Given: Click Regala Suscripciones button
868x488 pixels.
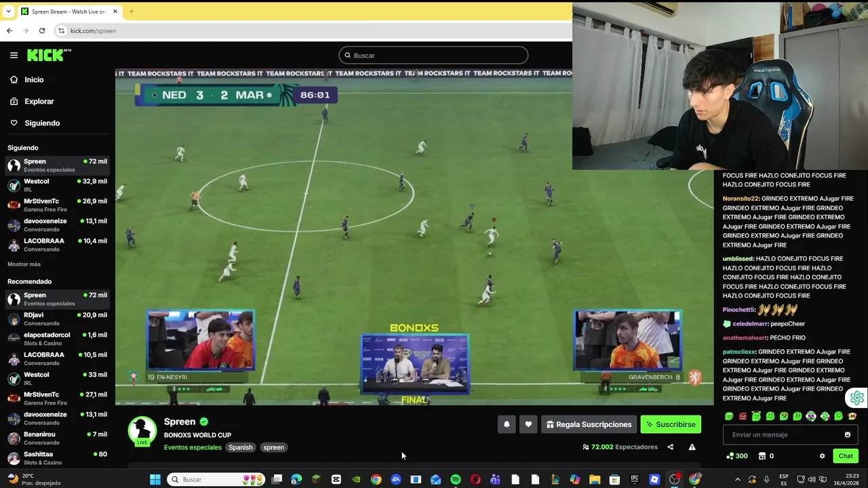Looking at the screenshot, I should coord(589,424).
